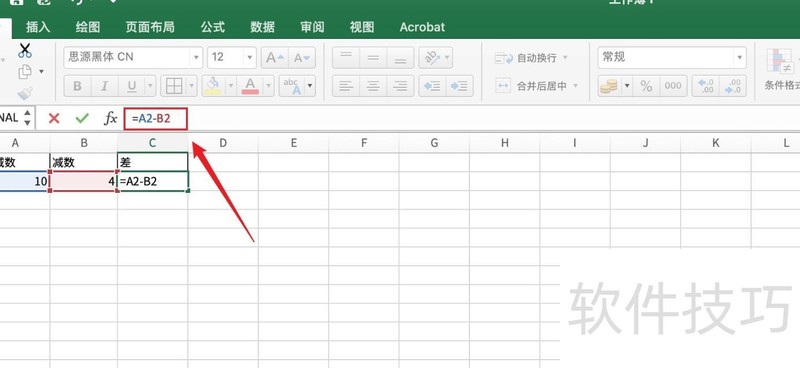
Task: Click the Format Painter brush icon
Action: 24,93
